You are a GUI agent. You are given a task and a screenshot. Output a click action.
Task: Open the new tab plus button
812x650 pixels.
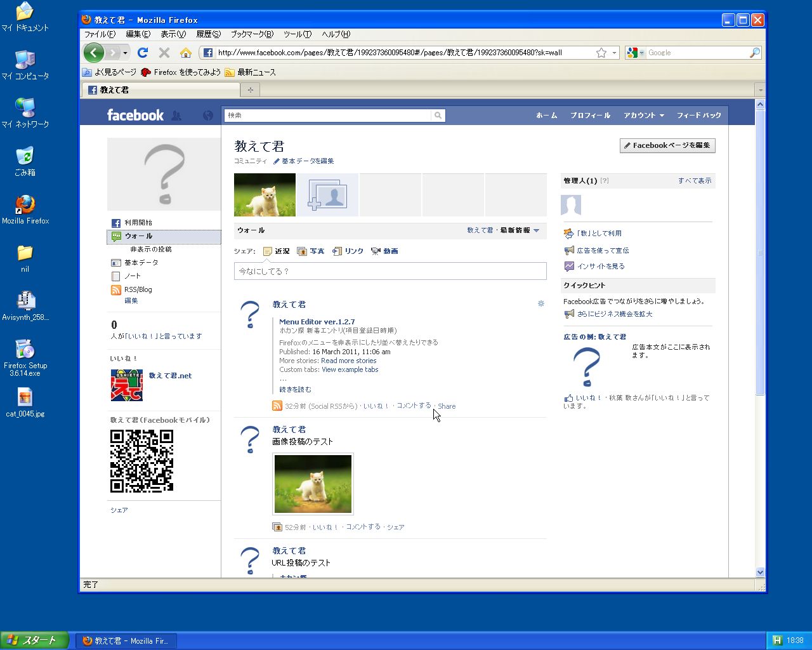[251, 90]
